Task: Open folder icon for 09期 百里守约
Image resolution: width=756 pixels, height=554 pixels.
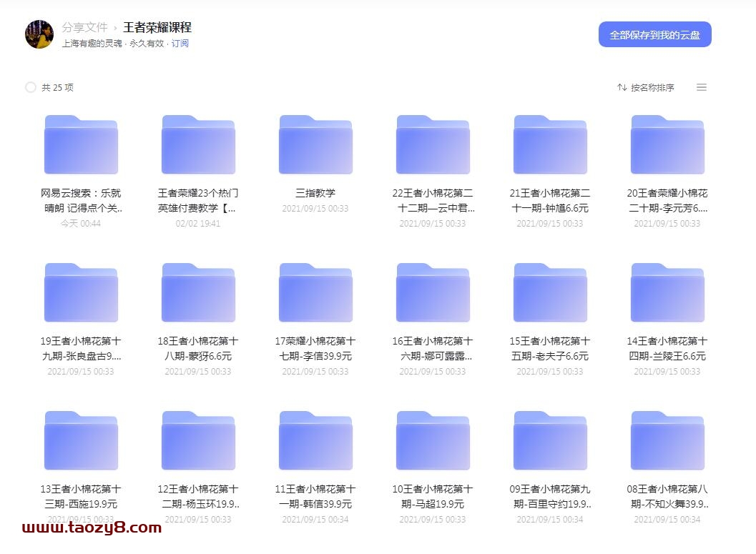Action: pos(550,440)
